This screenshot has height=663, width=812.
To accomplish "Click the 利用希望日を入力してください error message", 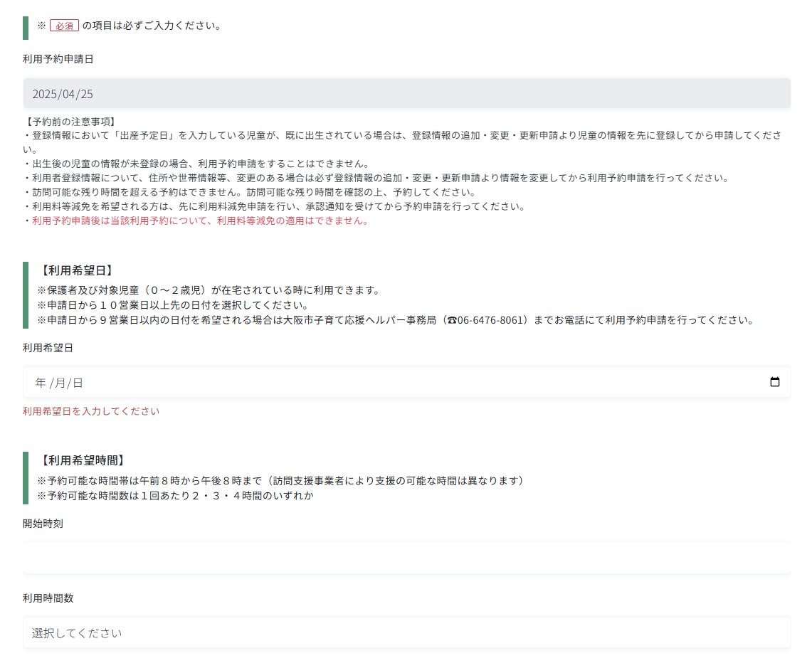I will tap(90, 411).
